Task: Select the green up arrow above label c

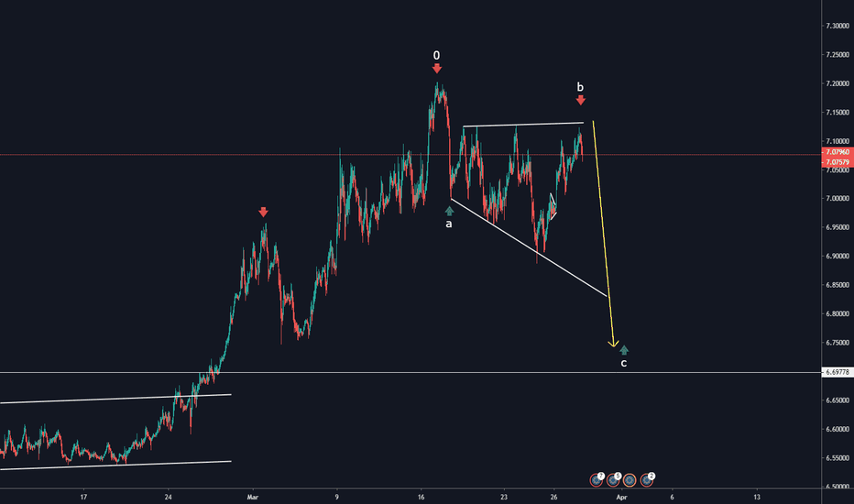Action: click(624, 350)
